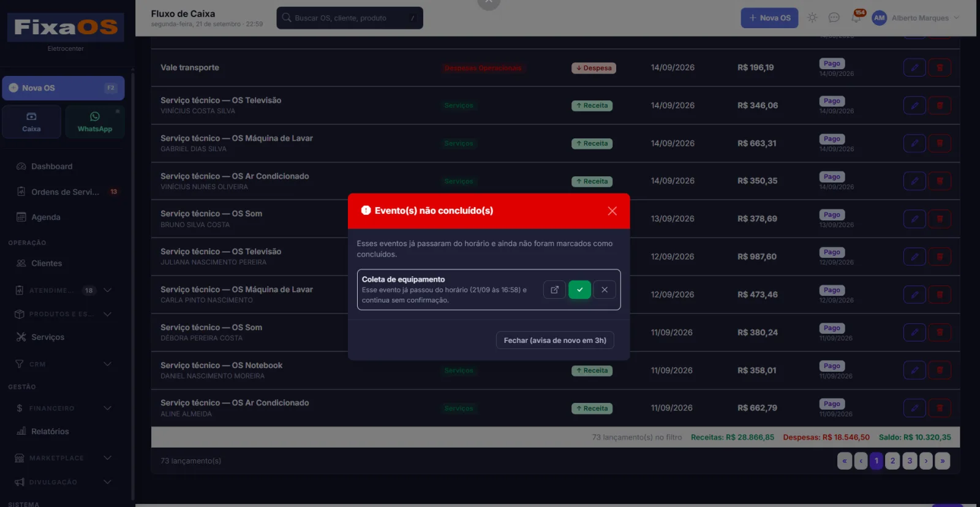Viewport: 980px width, 507px height.
Task: Expand the Marketplace sidebar section
Action: (64, 457)
